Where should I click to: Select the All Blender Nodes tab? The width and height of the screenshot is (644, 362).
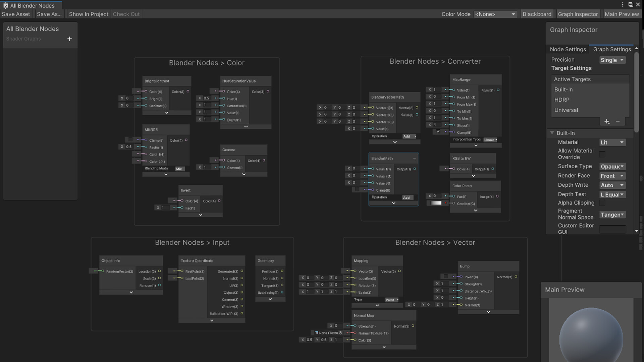[x=32, y=5]
